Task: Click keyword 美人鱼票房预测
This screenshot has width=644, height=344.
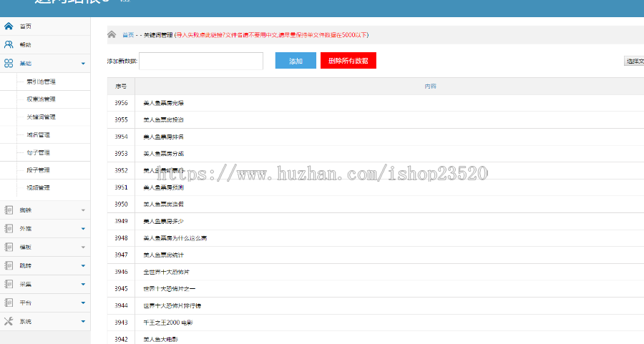Action: click(163, 187)
